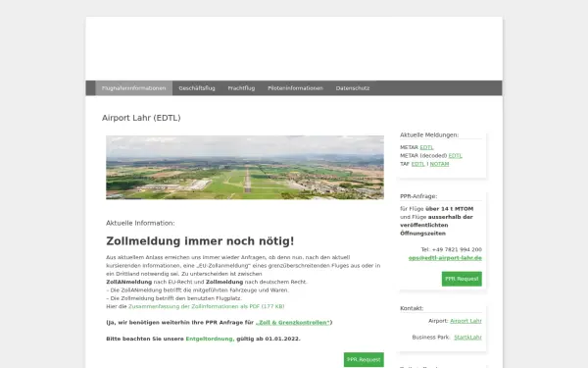Viewport: 588px width, 368px height.
Task: Open the NOTAM link
Action: point(439,164)
